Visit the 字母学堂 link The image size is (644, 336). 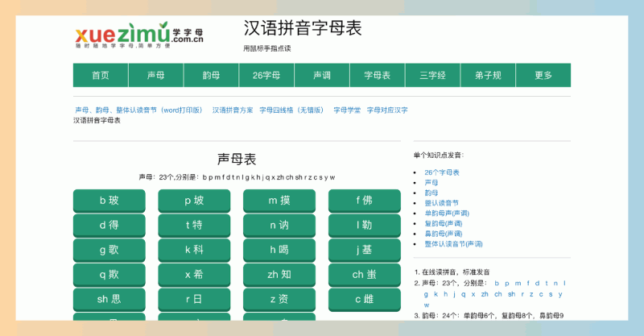347,110
